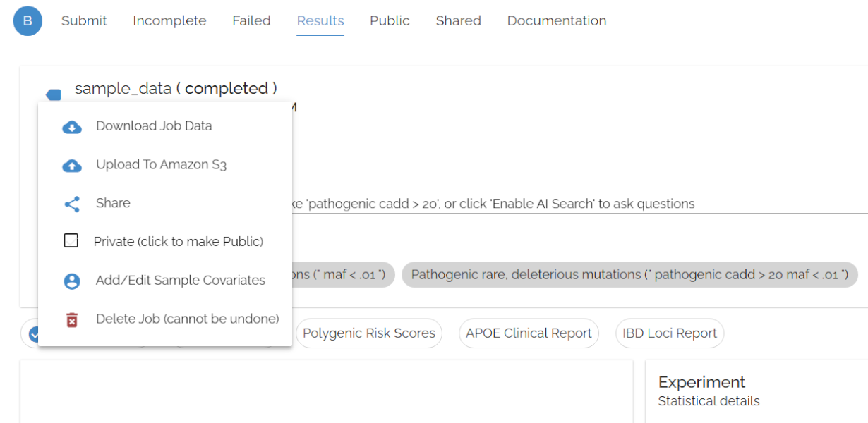Select Pathogenic rare, deleterious mutations filter chip
The width and height of the screenshot is (868, 423).
(629, 274)
